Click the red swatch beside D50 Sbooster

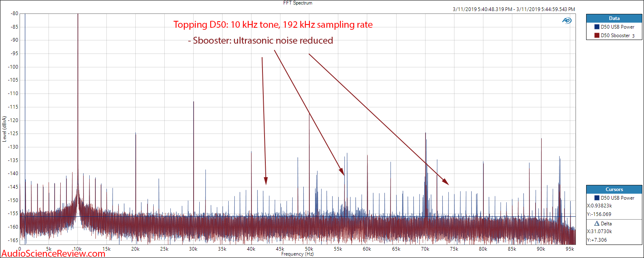(x=597, y=36)
